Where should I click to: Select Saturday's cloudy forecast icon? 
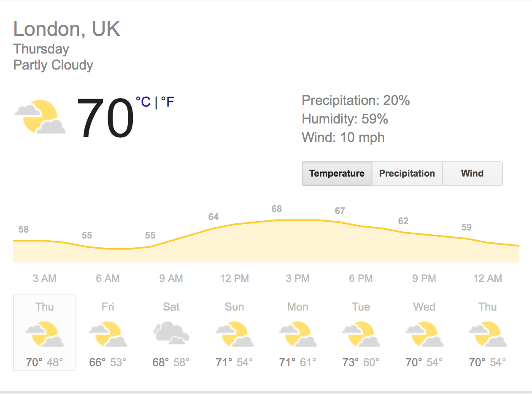click(171, 333)
